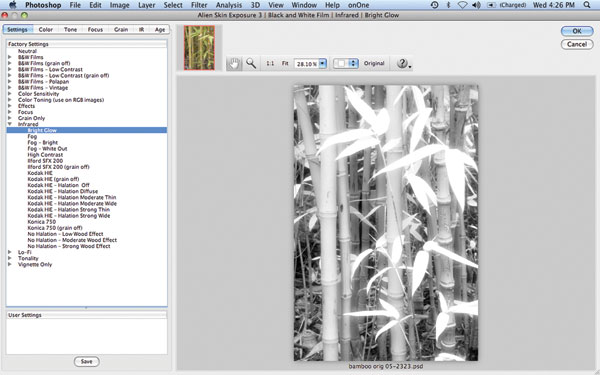600x375 pixels.
Task: Expand the B&W Films group
Action: [x=10, y=57]
